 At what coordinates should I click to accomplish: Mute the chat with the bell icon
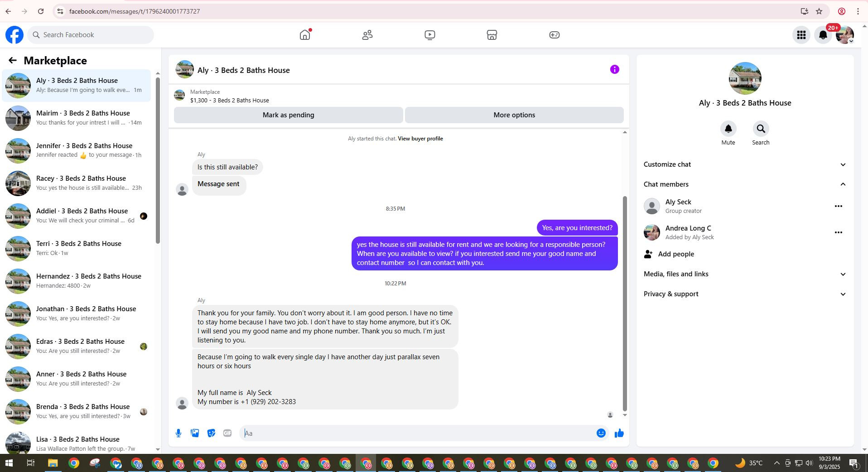[x=728, y=129]
